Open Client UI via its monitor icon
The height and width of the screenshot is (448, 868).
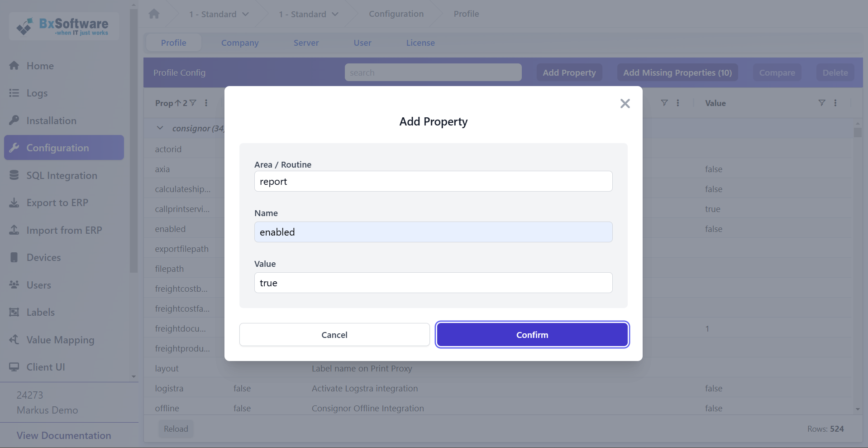[x=15, y=367]
